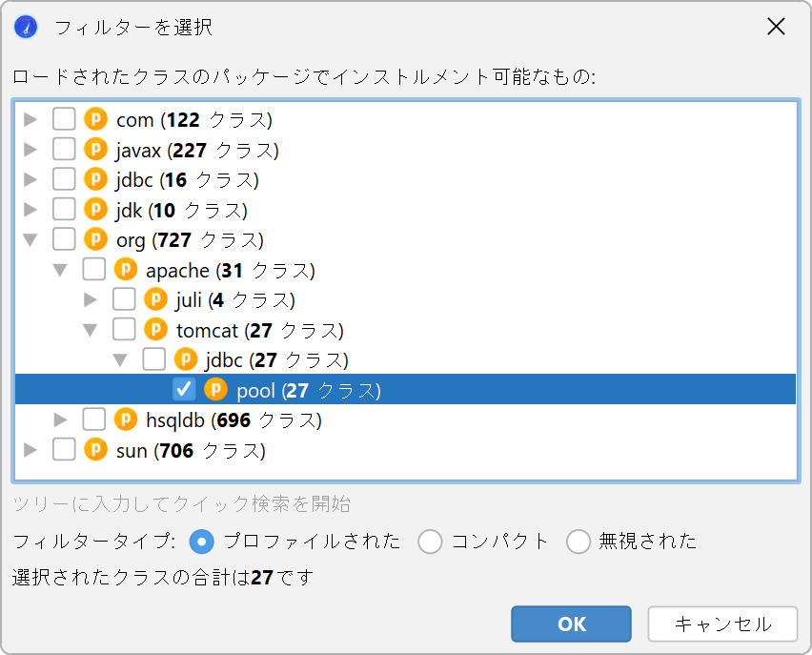Click the profiler app icon in title bar
Image resolution: width=812 pixels, height=655 pixels.
click(x=26, y=27)
